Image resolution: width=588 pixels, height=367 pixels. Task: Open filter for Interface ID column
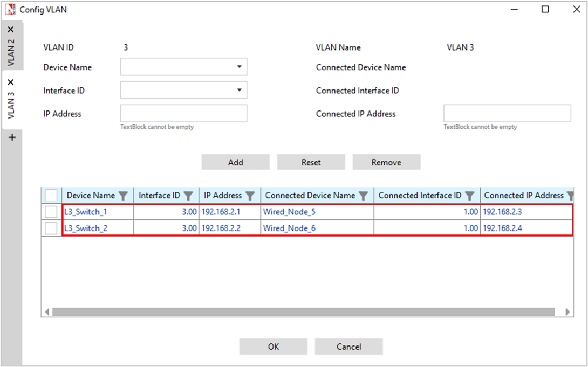188,196
